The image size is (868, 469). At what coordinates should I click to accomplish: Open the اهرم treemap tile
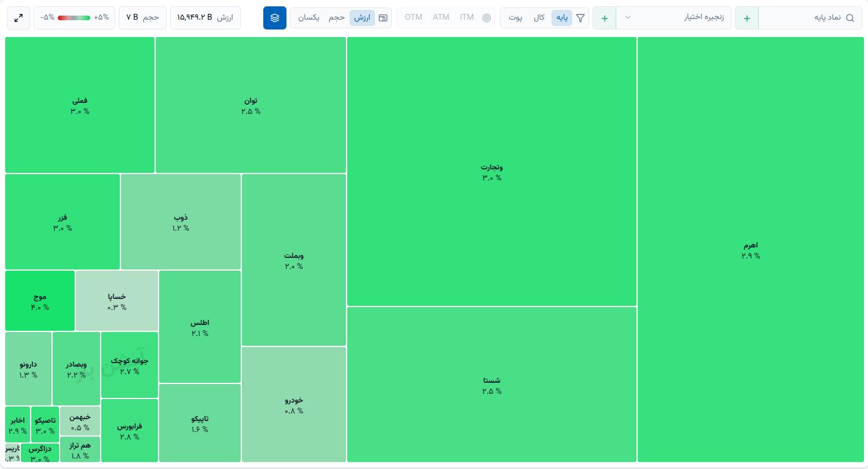pos(751,250)
